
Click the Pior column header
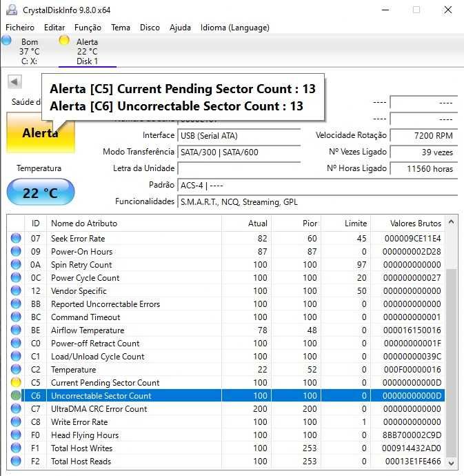[x=296, y=224]
